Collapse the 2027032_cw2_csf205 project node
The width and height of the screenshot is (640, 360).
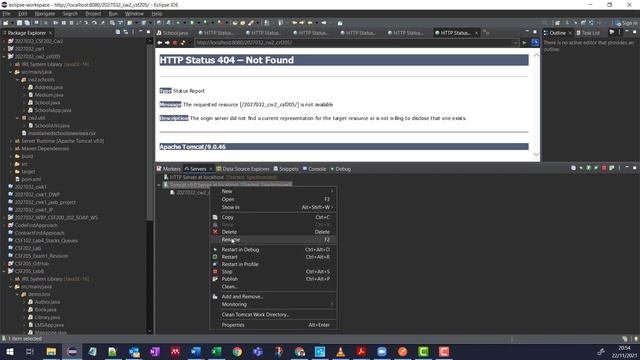pos(4,56)
